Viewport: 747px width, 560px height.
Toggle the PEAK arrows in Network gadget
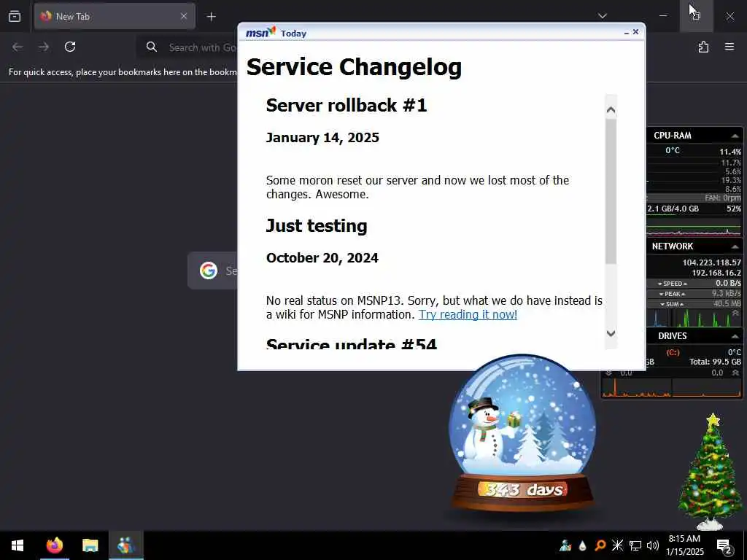(672, 294)
